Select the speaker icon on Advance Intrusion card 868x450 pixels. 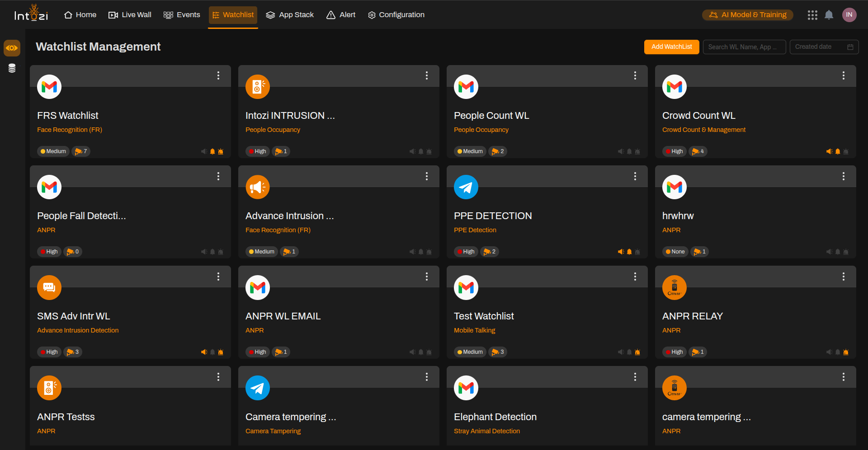(x=257, y=187)
